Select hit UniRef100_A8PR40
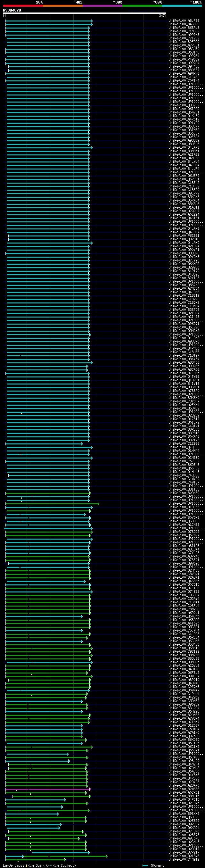Viewport: 205px width, 868px height. [x=184, y=557]
